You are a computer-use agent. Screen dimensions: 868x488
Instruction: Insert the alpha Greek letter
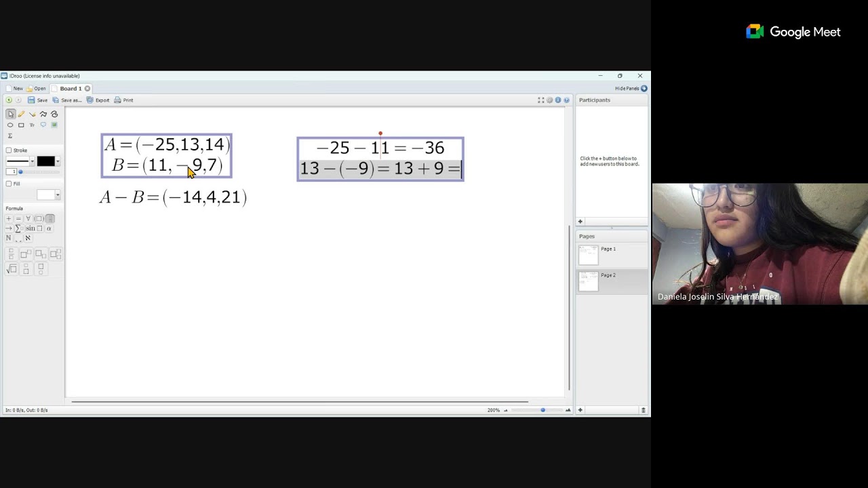tap(49, 228)
